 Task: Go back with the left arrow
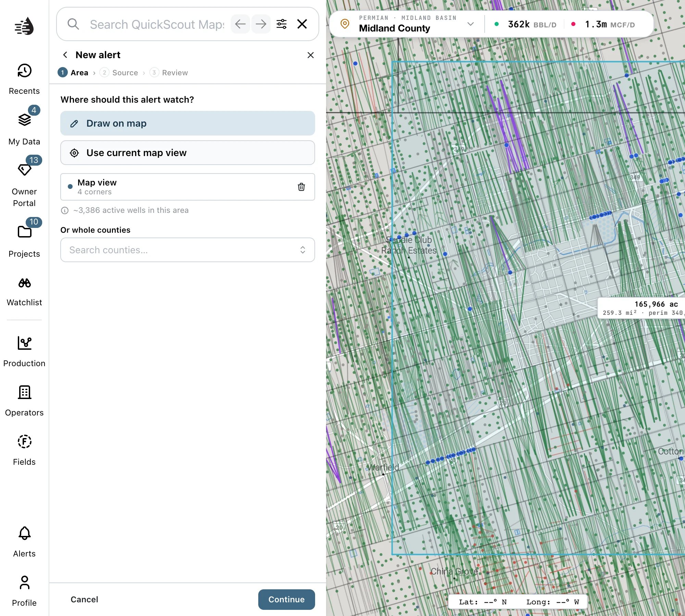point(240,24)
